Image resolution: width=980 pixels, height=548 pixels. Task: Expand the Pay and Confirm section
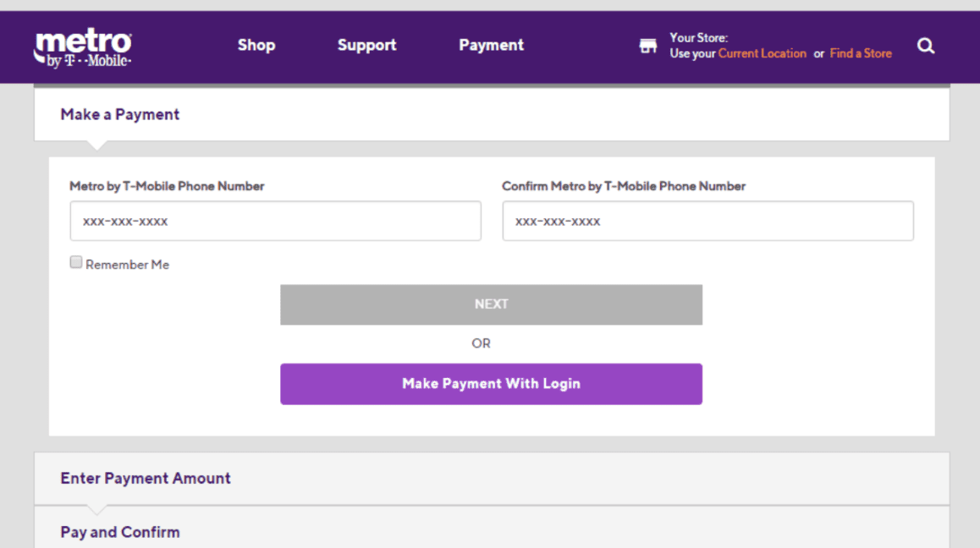[120, 533]
